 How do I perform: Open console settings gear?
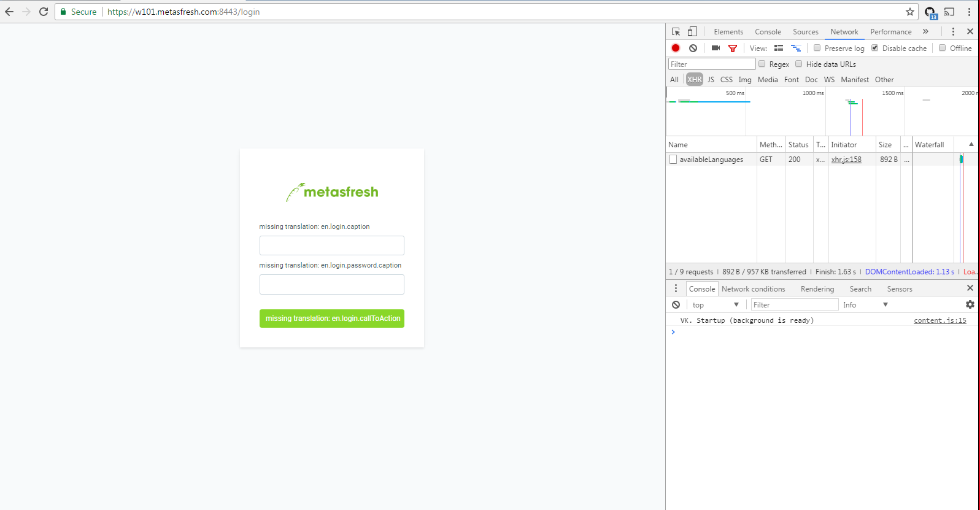coord(970,304)
